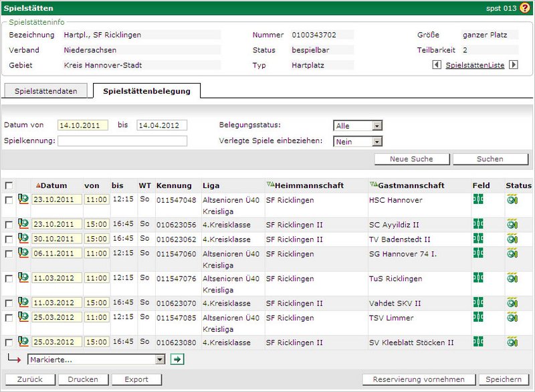Click into the Spielkennung input field
The image size is (535, 392).
click(122, 141)
